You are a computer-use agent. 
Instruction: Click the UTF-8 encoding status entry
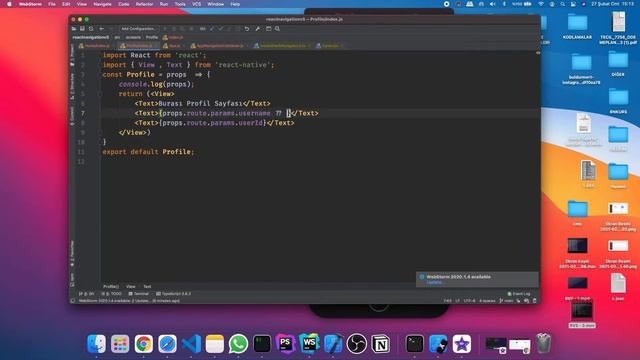click(469, 301)
